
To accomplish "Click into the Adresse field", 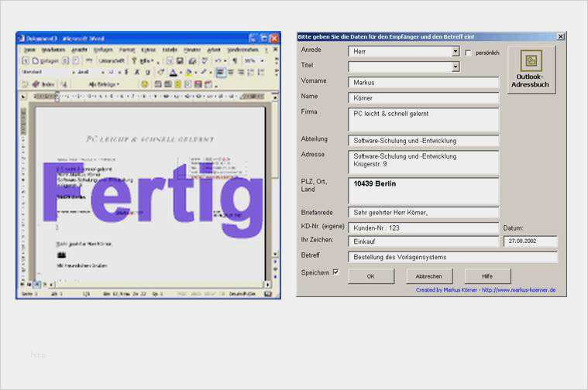I will 424,162.
